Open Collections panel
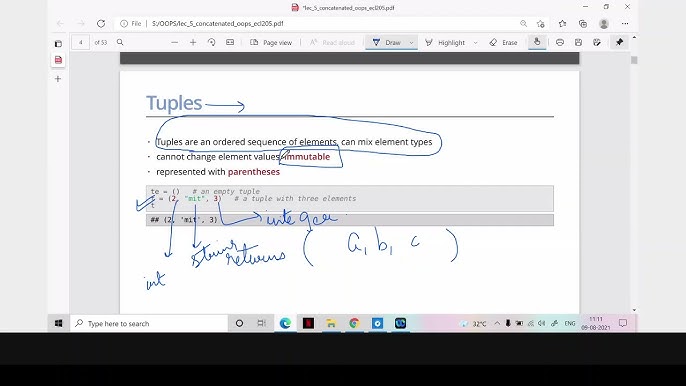The width and height of the screenshot is (686, 386). (x=583, y=24)
